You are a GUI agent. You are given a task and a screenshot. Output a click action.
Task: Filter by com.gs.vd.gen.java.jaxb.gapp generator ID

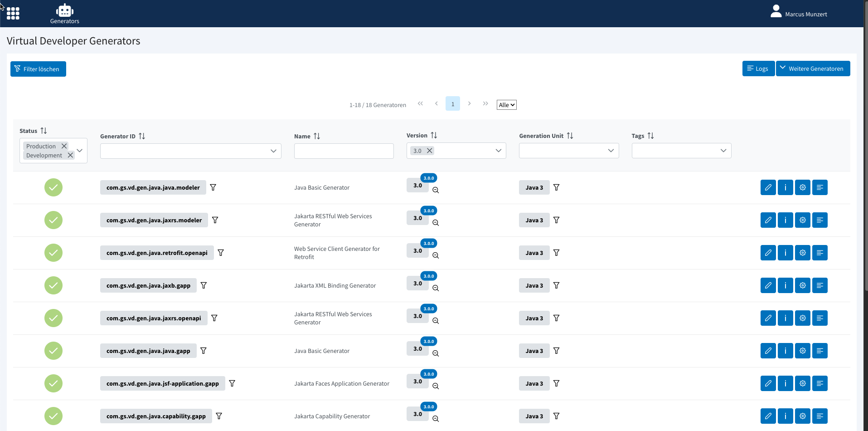(204, 285)
